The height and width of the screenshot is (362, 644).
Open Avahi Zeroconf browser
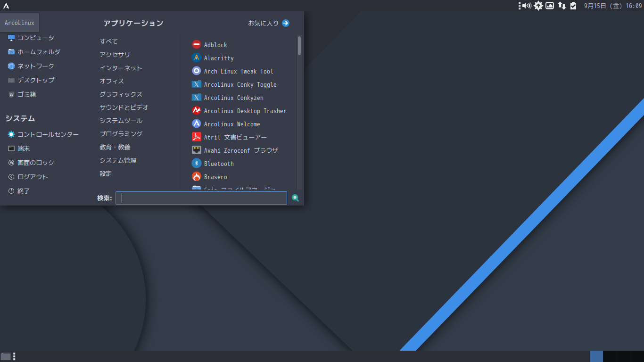235,150
